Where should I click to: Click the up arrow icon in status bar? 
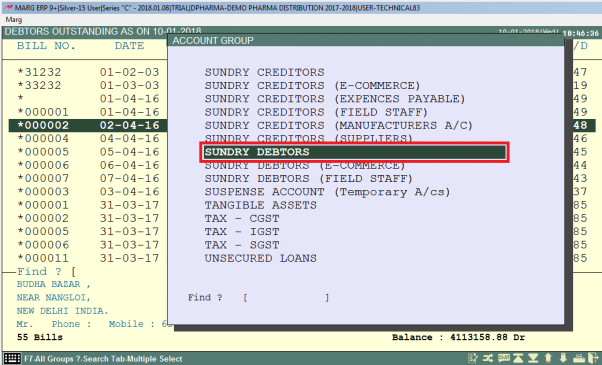[x=548, y=358]
